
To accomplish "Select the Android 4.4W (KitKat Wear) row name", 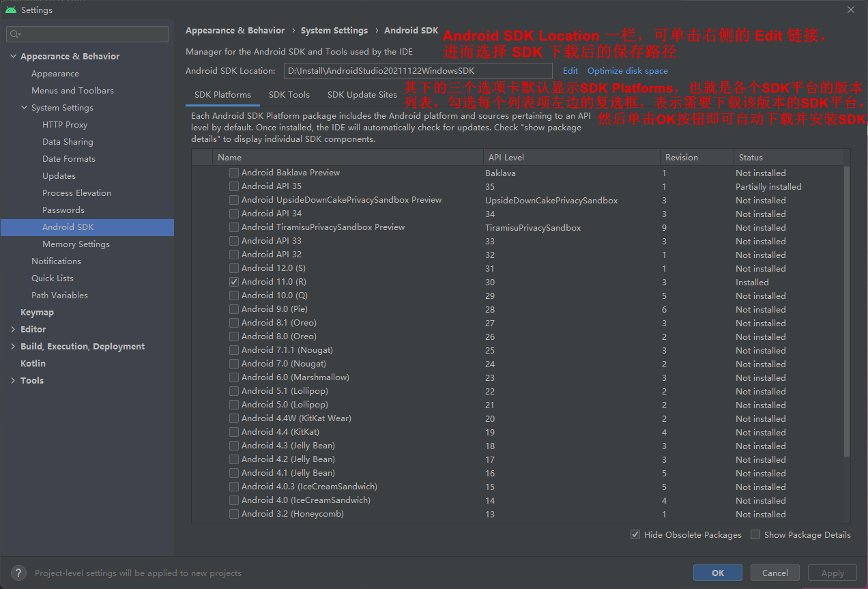I will point(296,418).
